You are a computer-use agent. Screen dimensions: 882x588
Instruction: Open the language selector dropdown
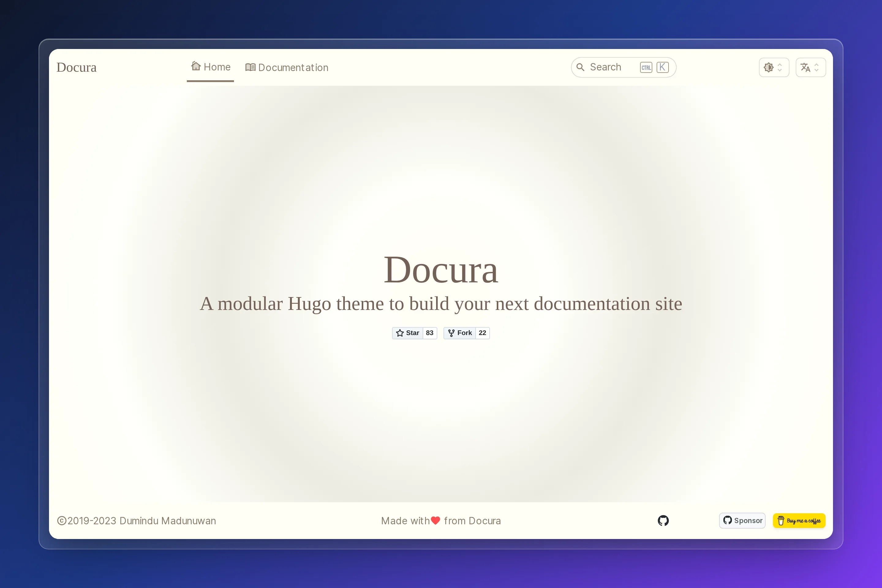point(811,67)
